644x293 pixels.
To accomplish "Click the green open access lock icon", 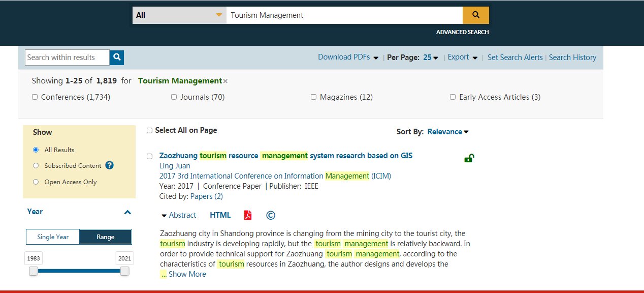I will point(469,158).
